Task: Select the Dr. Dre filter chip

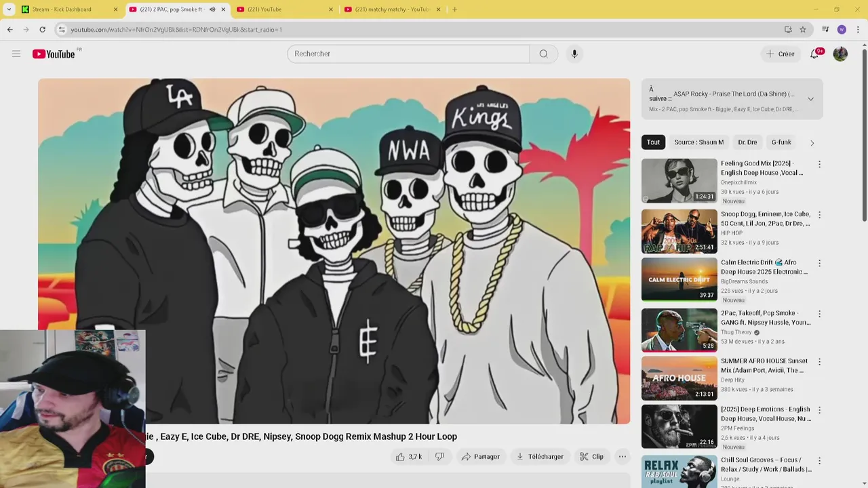Action: pos(747,142)
